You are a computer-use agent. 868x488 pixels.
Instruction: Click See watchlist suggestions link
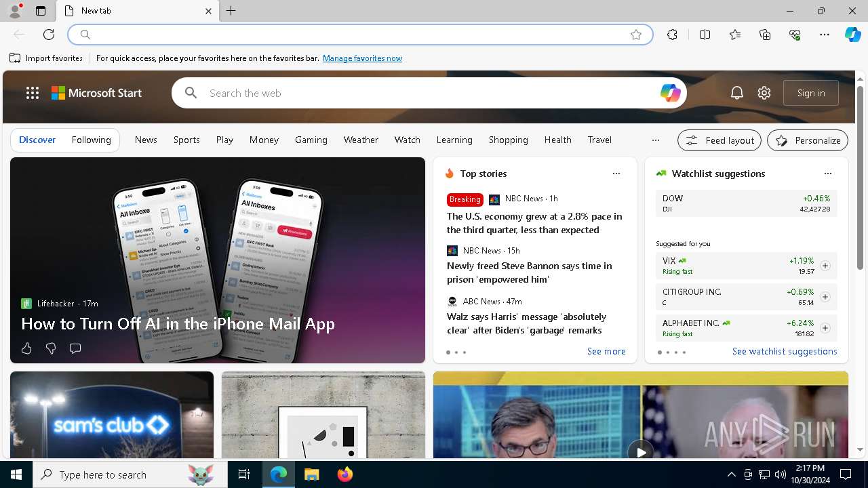(785, 351)
